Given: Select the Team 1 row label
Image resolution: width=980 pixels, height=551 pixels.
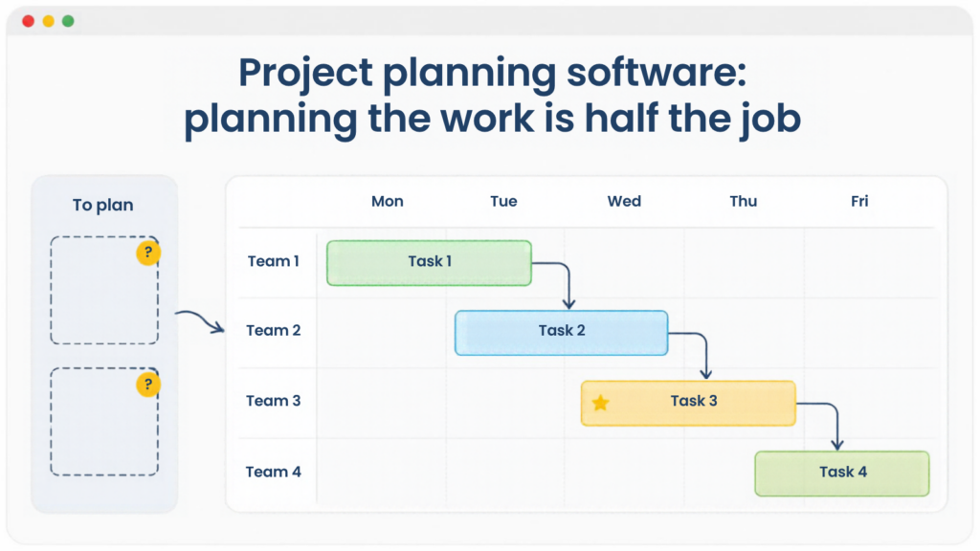Looking at the screenshot, I should coord(273,261).
